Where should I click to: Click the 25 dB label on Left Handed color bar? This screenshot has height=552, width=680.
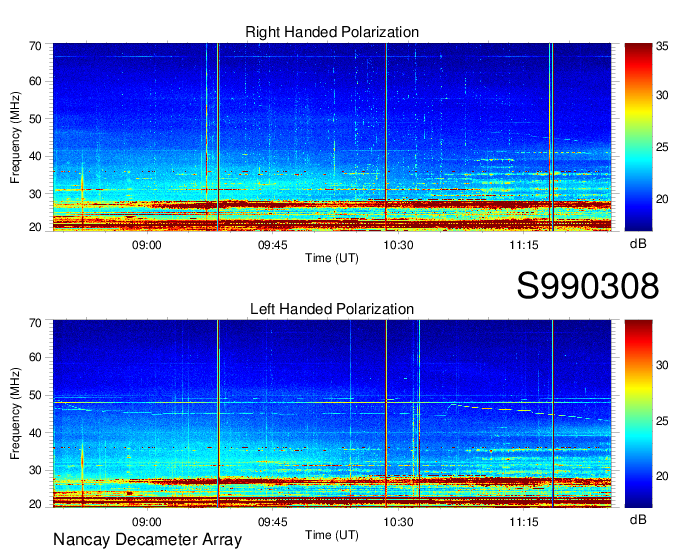point(662,421)
